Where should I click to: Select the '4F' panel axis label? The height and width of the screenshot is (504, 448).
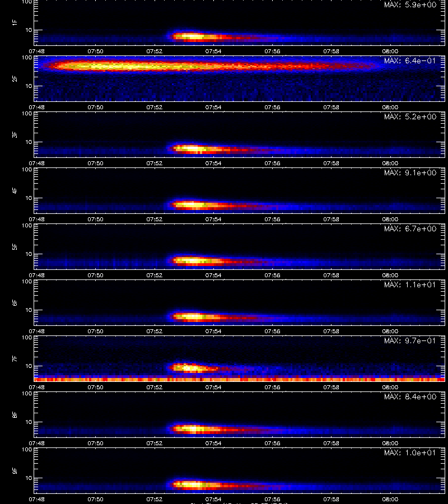(15, 190)
